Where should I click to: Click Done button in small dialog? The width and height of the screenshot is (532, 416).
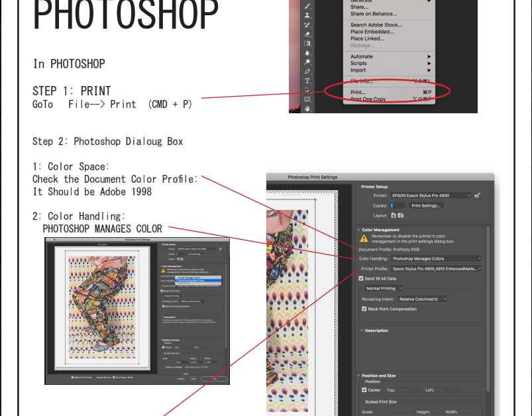[193, 379]
